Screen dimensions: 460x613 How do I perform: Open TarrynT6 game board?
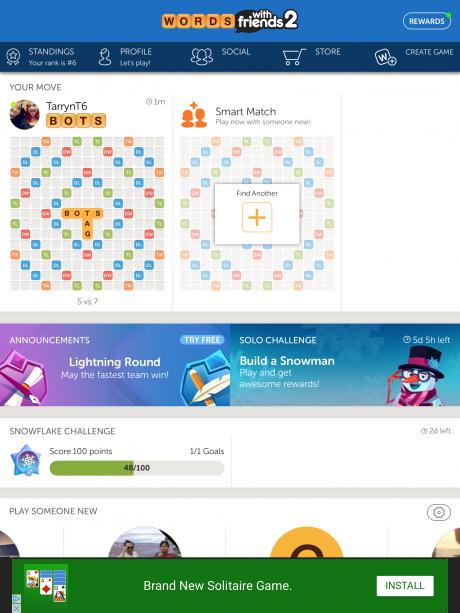tap(87, 213)
